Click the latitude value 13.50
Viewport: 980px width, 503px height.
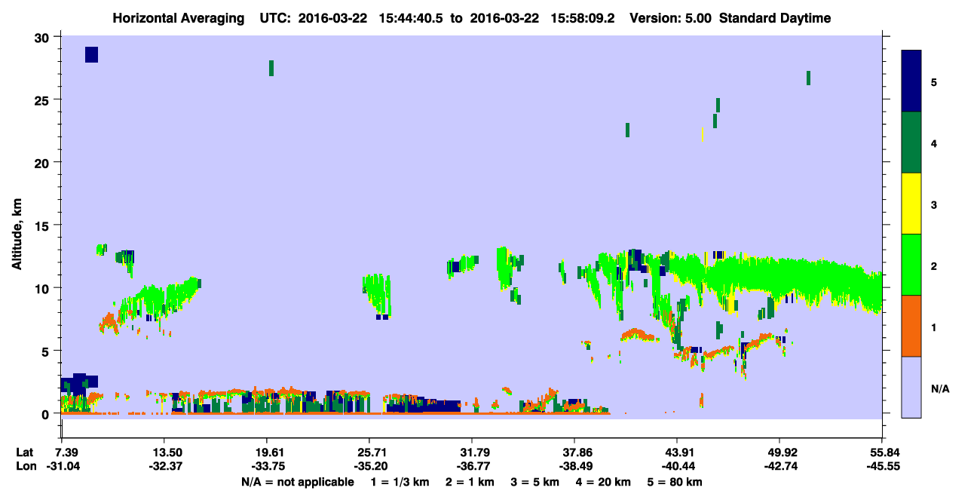click(x=164, y=452)
